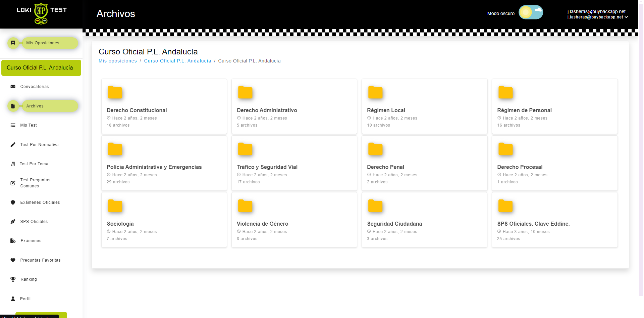
Task: Click the person icon for Perfil
Action: pyautogui.click(x=13, y=299)
